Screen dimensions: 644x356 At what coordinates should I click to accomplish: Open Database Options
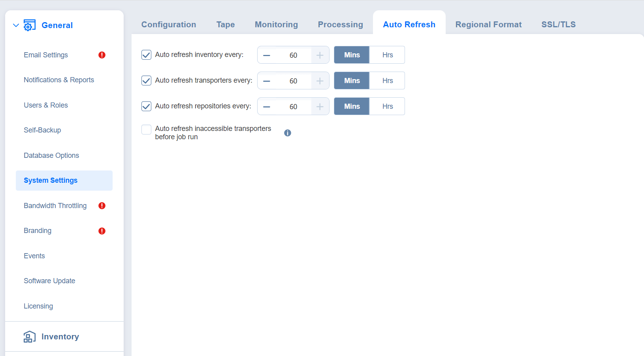(51, 155)
